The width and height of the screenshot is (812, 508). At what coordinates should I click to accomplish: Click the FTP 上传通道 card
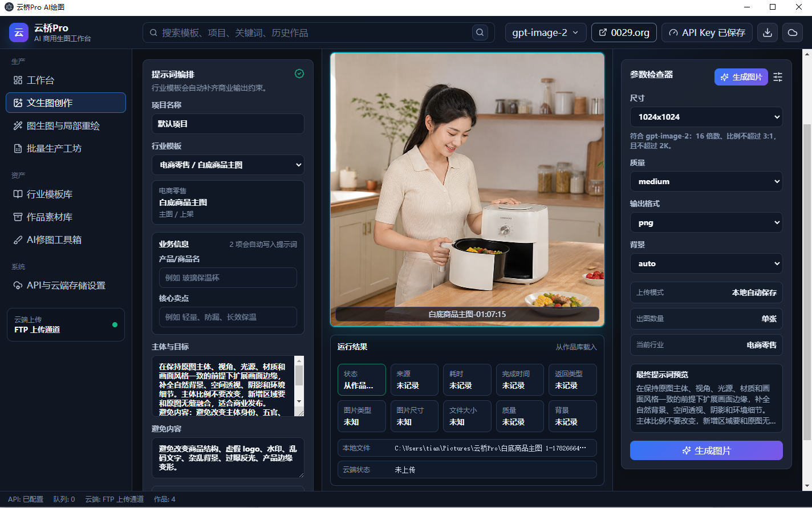66,324
